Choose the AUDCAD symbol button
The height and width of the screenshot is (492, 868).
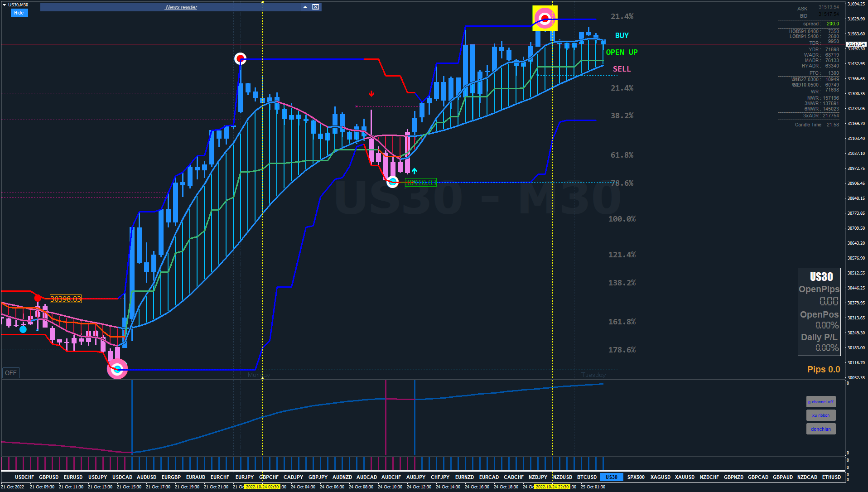[367, 477]
